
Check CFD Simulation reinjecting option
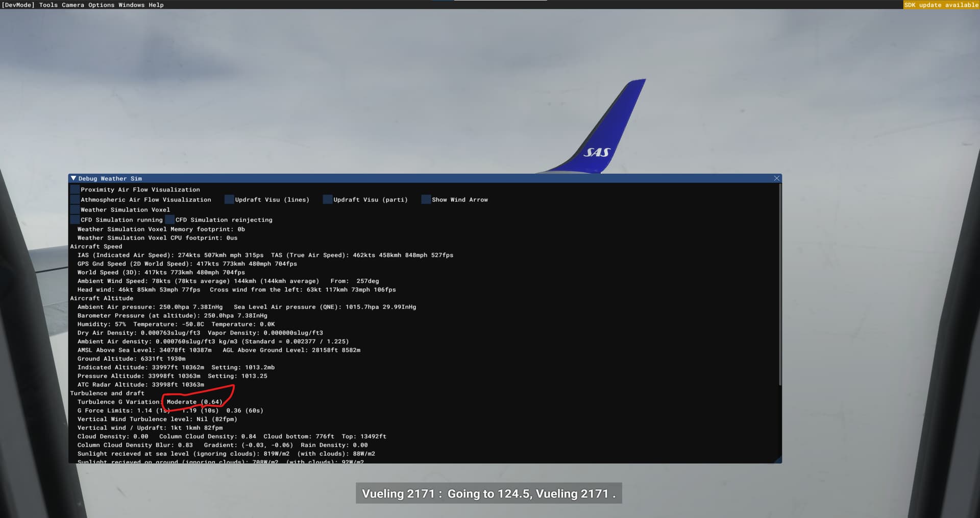tap(170, 220)
